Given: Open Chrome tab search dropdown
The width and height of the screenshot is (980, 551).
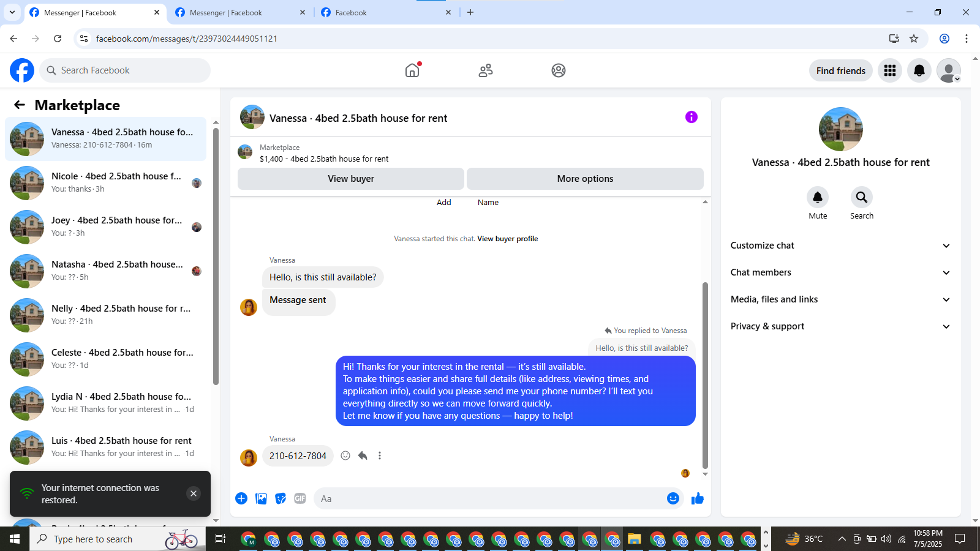Looking at the screenshot, I should coord(12,12).
